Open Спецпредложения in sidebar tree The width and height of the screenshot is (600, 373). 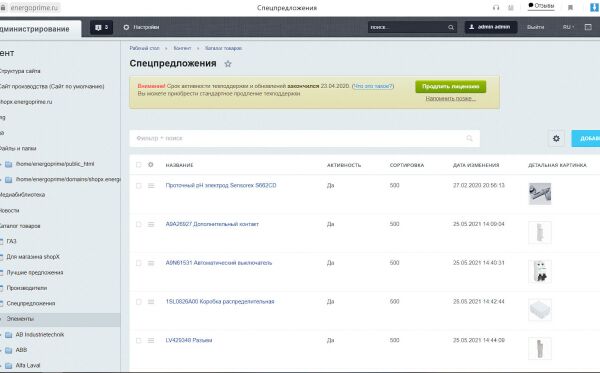coord(31,303)
